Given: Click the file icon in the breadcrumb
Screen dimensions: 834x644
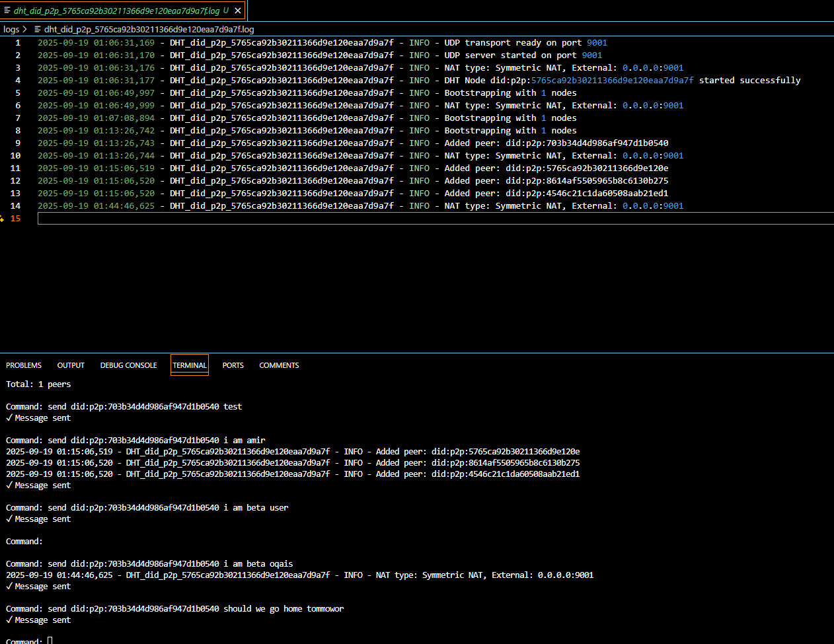Looking at the screenshot, I should 38,29.
